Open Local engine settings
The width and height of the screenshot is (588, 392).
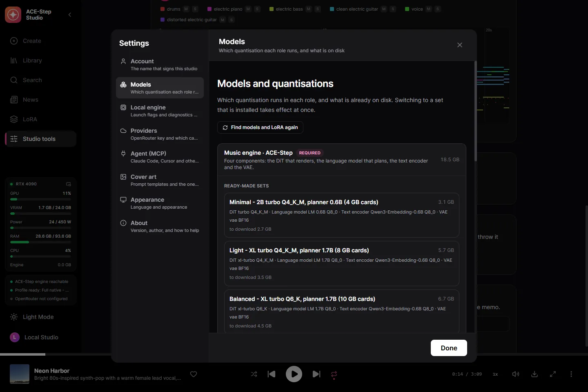click(x=160, y=111)
